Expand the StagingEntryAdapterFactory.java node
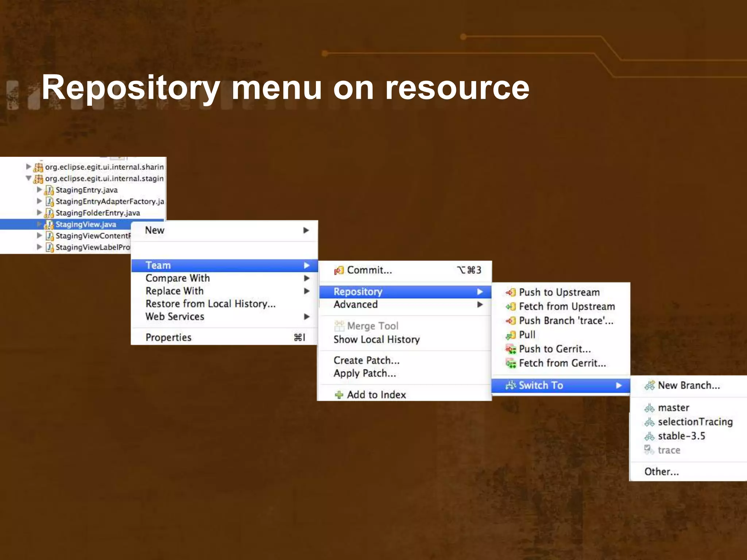Image resolution: width=747 pixels, height=560 pixels. click(x=39, y=201)
